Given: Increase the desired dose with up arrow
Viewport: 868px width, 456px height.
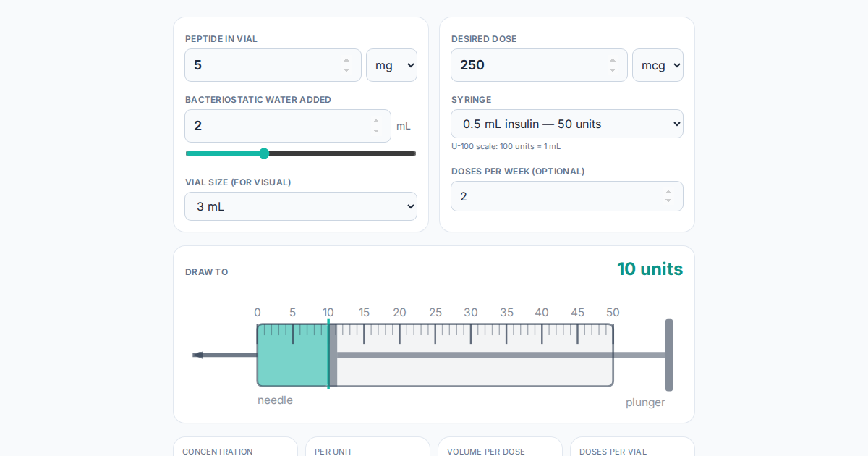Looking at the screenshot, I should click(613, 61).
